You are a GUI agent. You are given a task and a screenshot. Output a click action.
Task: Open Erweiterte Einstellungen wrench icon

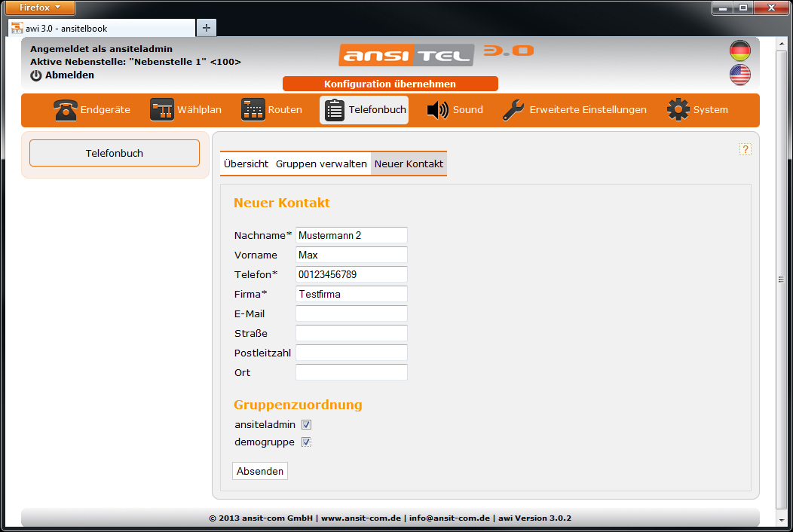tap(513, 110)
